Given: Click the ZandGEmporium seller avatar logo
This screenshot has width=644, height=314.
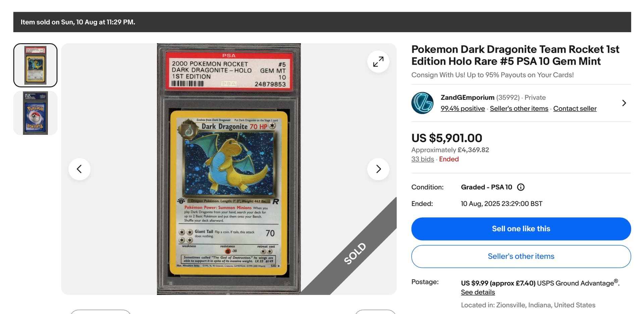Looking at the screenshot, I should pyautogui.click(x=422, y=103).
